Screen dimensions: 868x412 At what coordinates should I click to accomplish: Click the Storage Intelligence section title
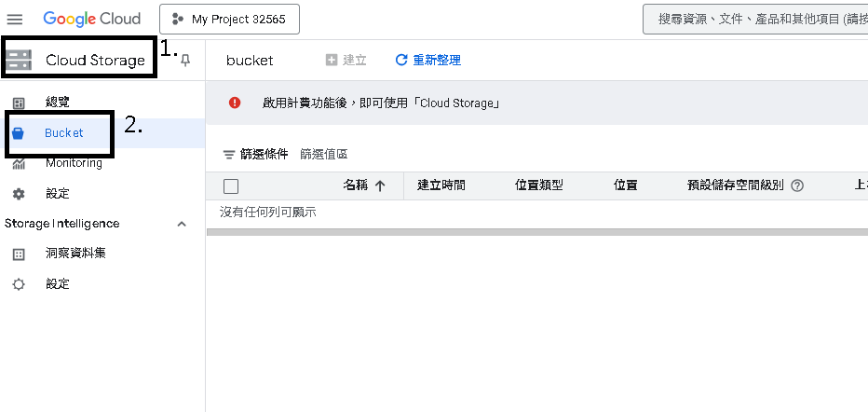coord(62,223)
